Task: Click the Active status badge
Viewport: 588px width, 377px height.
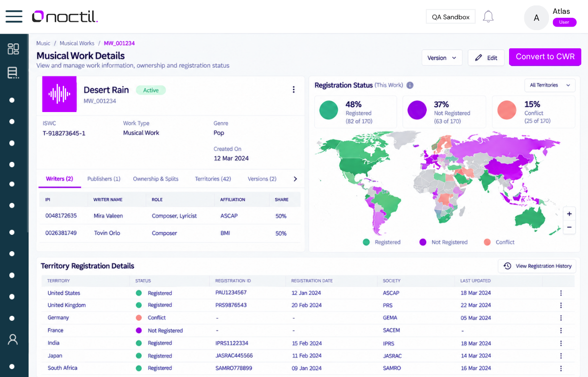Action: click(x=151, y=90)
